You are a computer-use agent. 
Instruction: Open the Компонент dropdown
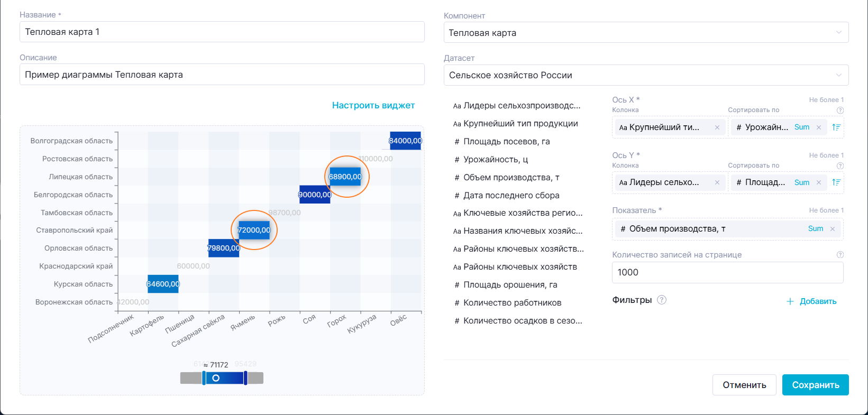coord(646,33)
